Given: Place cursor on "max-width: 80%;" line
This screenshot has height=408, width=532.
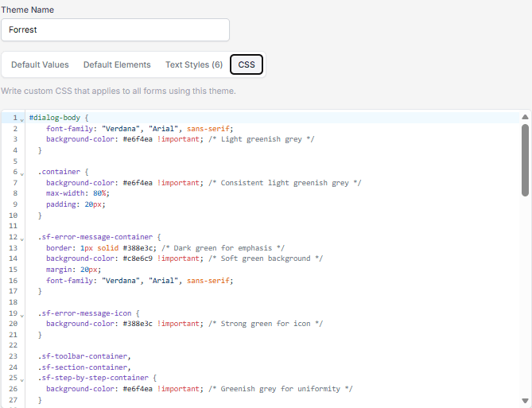Looking at the screenshot, I should coord(78,193).
